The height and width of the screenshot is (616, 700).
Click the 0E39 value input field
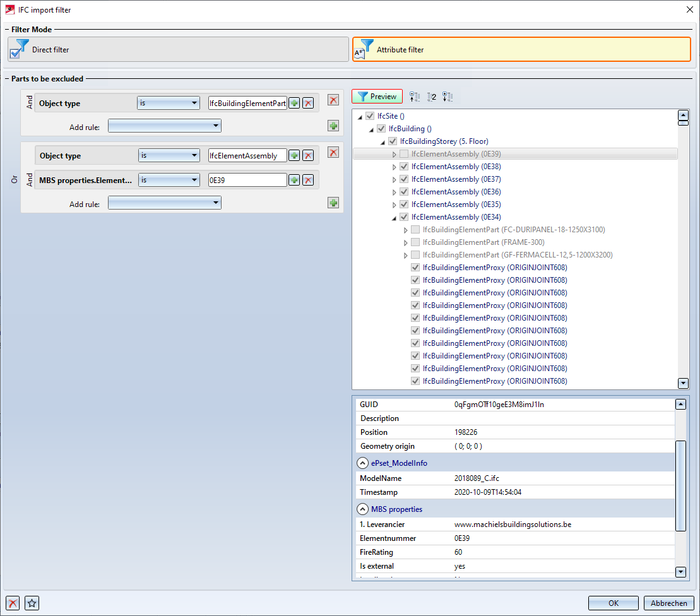click(247, 180)
